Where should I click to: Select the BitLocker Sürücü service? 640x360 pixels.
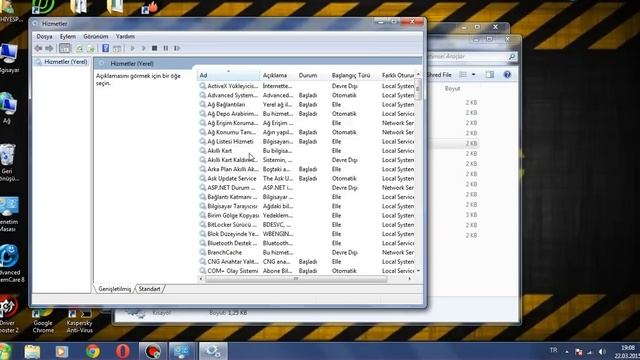pyautogui.click(x=307, y=224)
